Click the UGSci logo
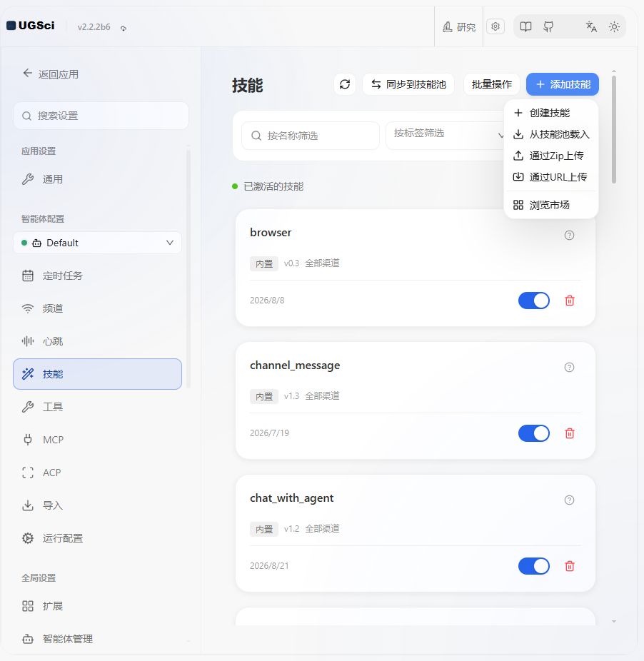The image size is (644, 661). click(31, 26)
